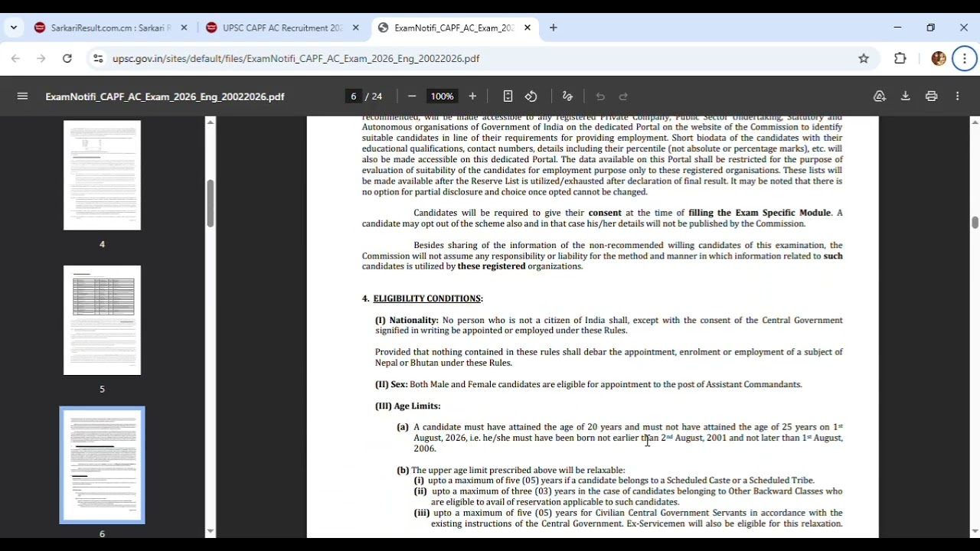
Task: Click the PDF file name in the toolbar
Action: tap(165, 96)
